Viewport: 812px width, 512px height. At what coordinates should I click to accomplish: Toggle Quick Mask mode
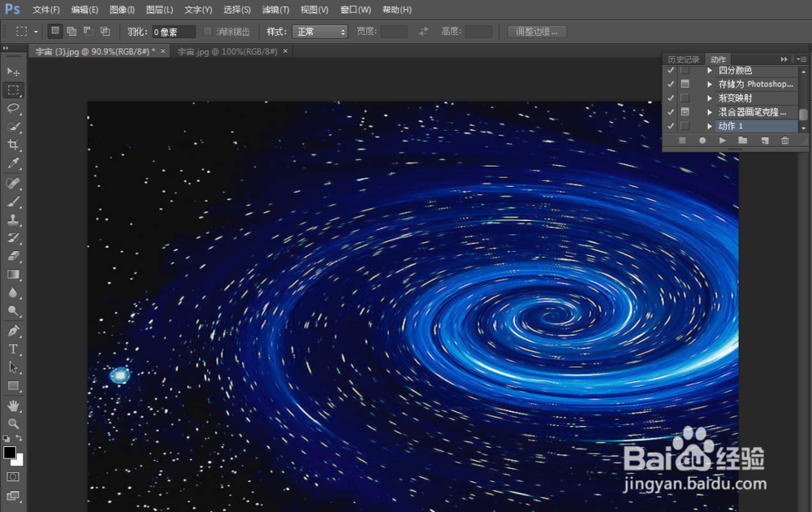(x=13, y=477)
